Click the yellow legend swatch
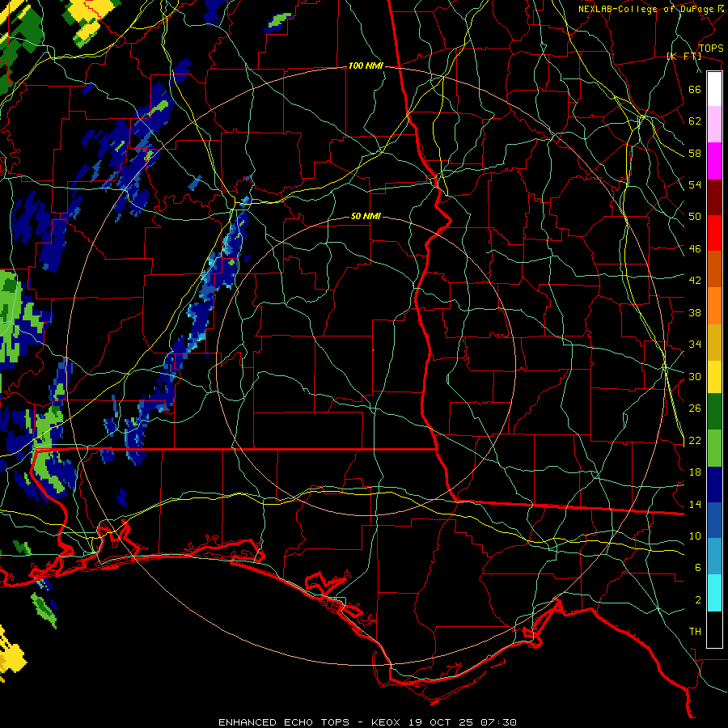This screenshot has height=728, width=728. pos(714,376)
